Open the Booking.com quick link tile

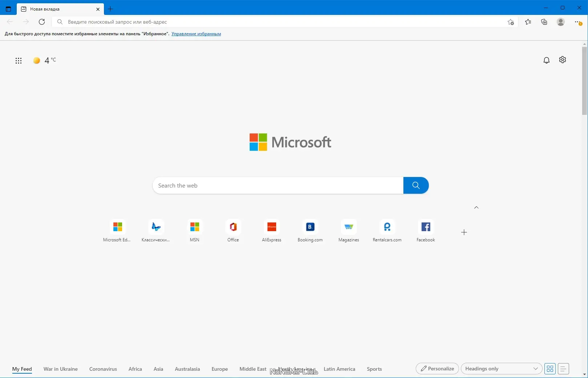click(310, 231)
